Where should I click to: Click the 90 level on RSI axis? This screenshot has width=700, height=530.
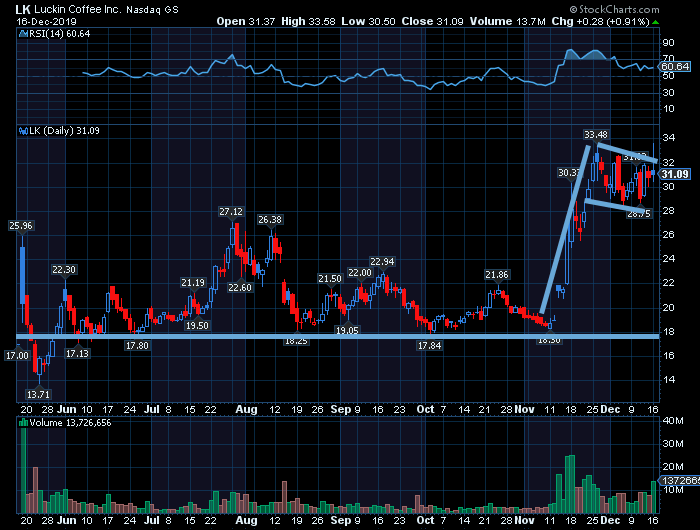click(668, 43)
